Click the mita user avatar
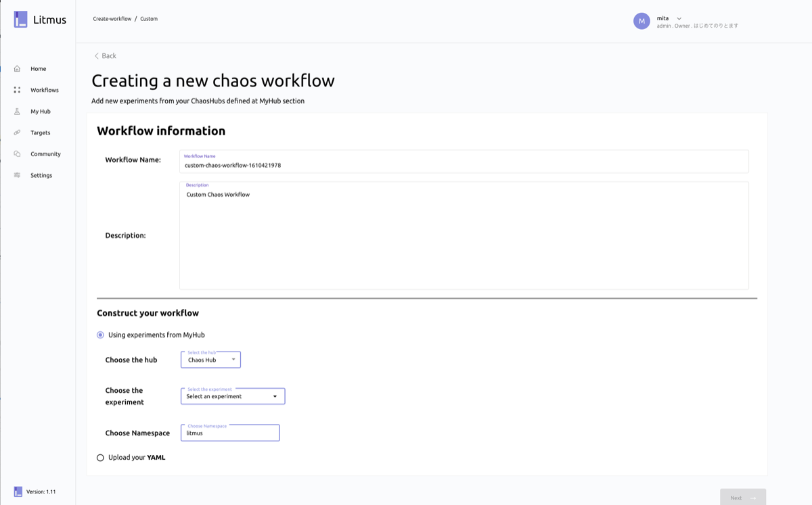This screenshot has width=812, height=505. pyautogui.click(x=641, y=21)
